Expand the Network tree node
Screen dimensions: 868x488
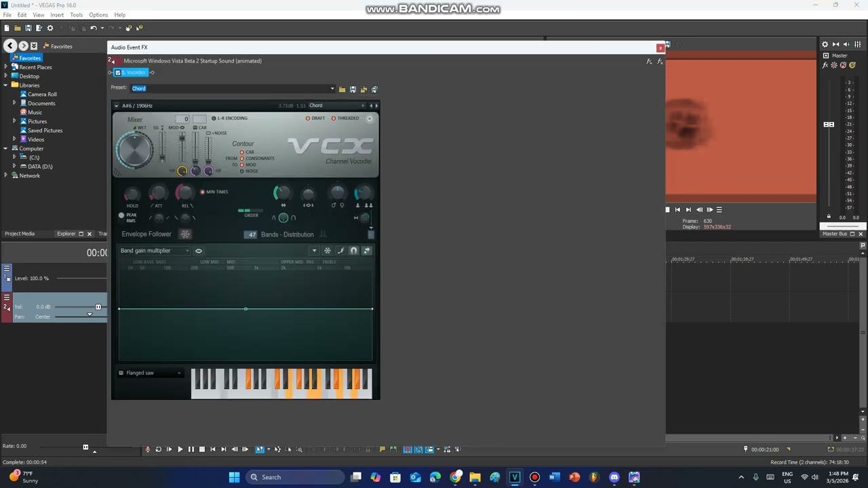pos(6,176)
